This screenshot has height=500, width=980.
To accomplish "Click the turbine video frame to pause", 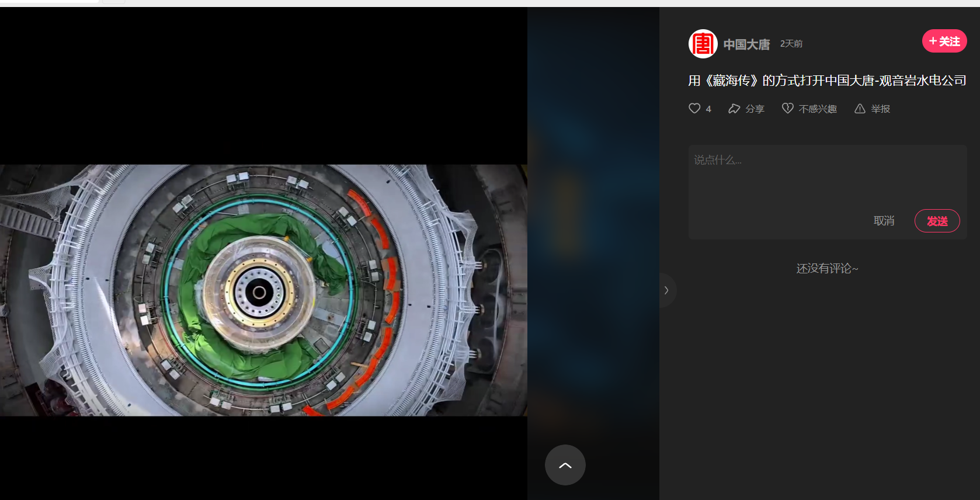I will (x=263, y=290).
